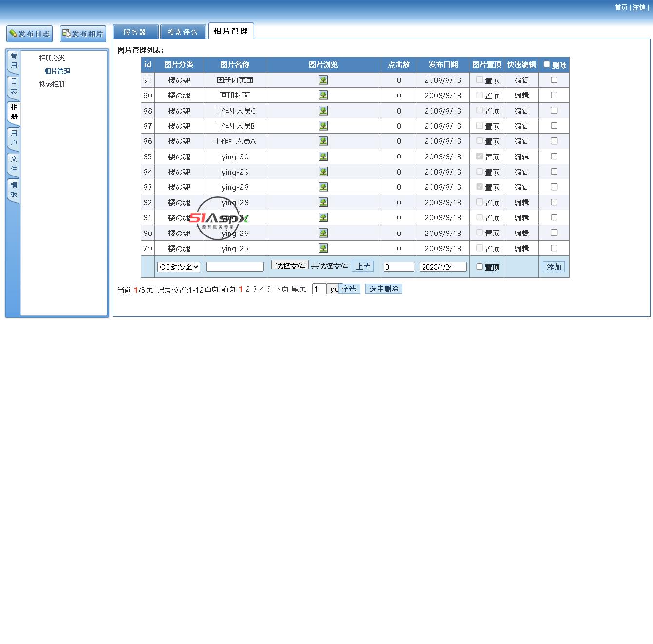
Task: Click the 下页 next-page link
Action: click(x=281, y=289)
